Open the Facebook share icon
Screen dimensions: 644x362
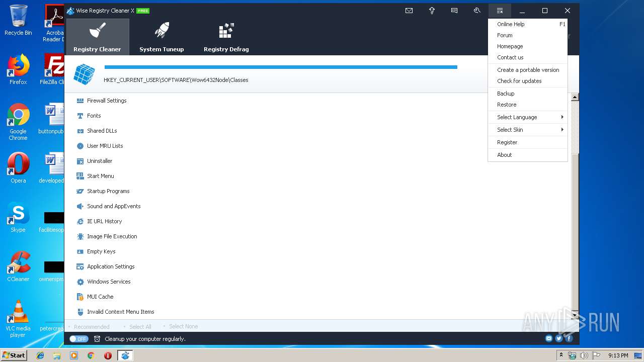pyautogui.click(x=569, y=338)
